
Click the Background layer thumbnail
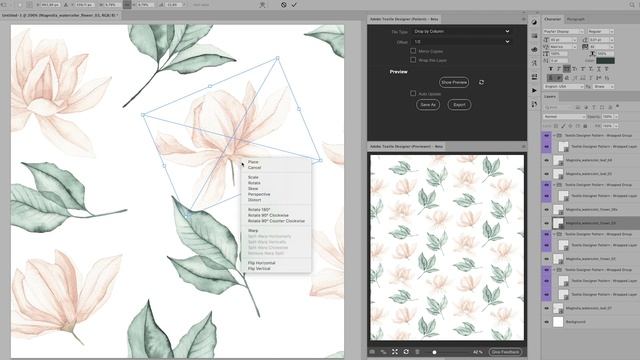[558, 322]
